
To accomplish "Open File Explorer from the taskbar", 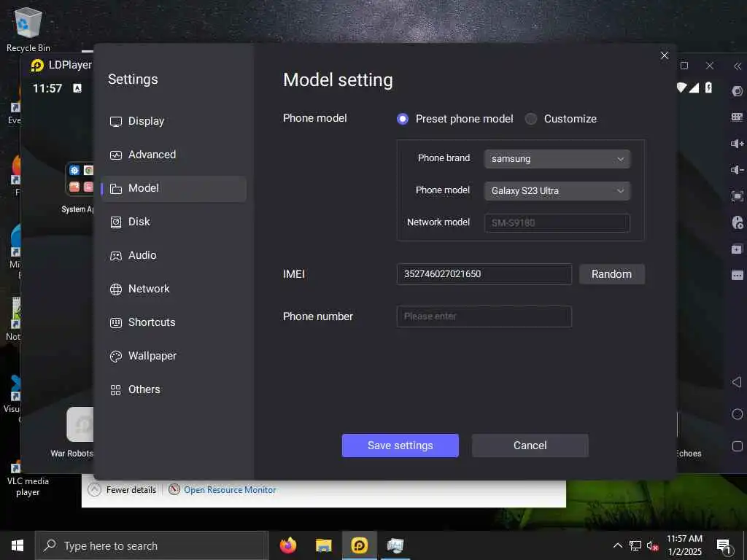I will pyautogui.click(x=323, y=545).
